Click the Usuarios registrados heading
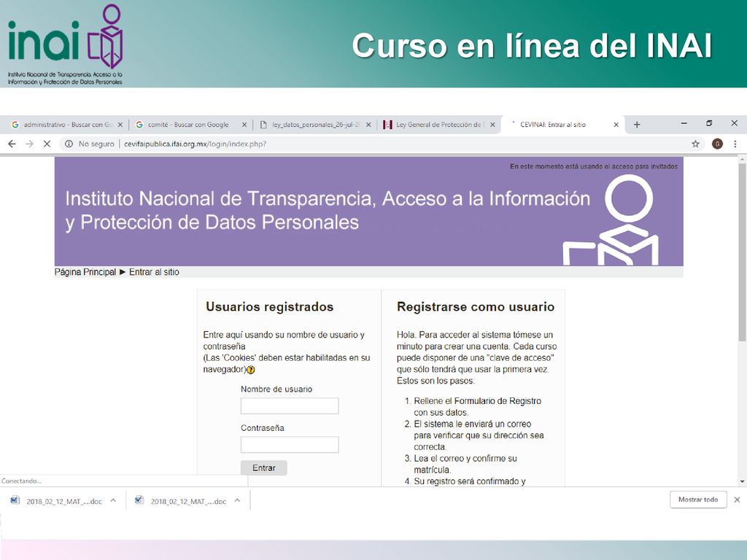Viewport: 747px width, 560px height. tap(270, 307)
